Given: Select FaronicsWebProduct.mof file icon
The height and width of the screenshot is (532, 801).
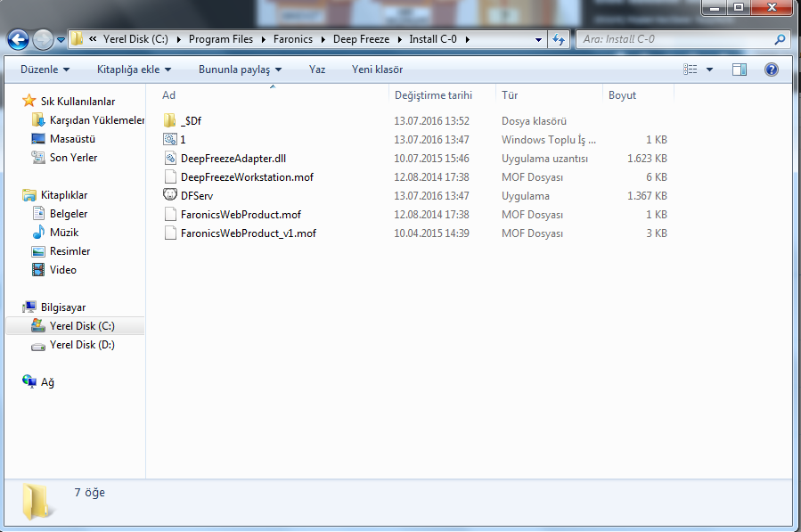Looking at the screenshot, I should point(170,215).
